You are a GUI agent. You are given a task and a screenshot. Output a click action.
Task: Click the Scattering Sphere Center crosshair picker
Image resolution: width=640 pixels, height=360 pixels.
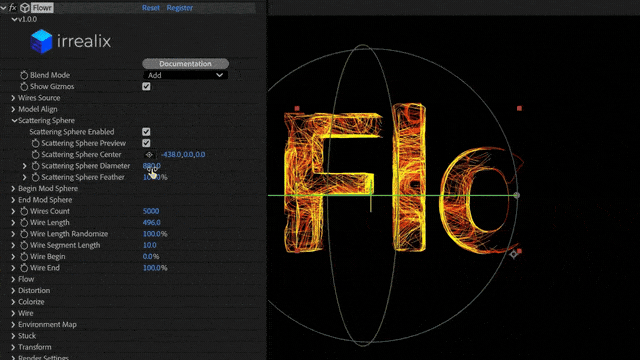tap(149, 155)
